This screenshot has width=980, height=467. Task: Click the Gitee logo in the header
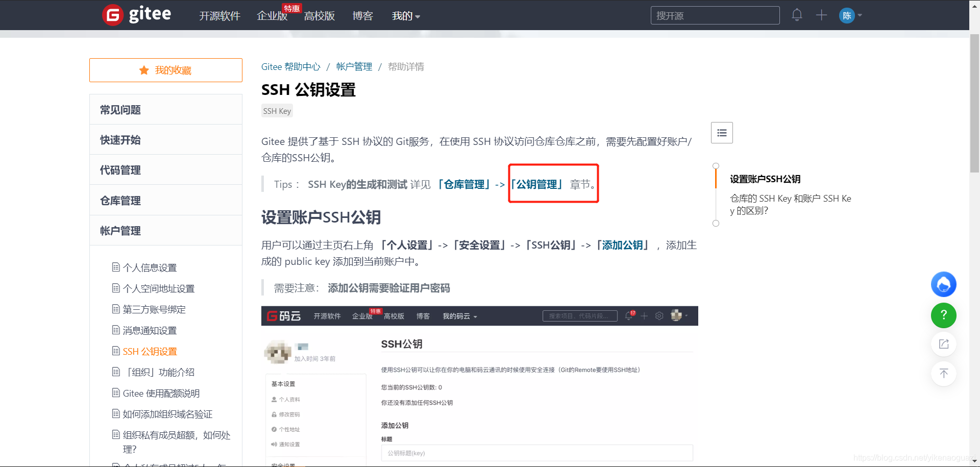click(137, 15)
